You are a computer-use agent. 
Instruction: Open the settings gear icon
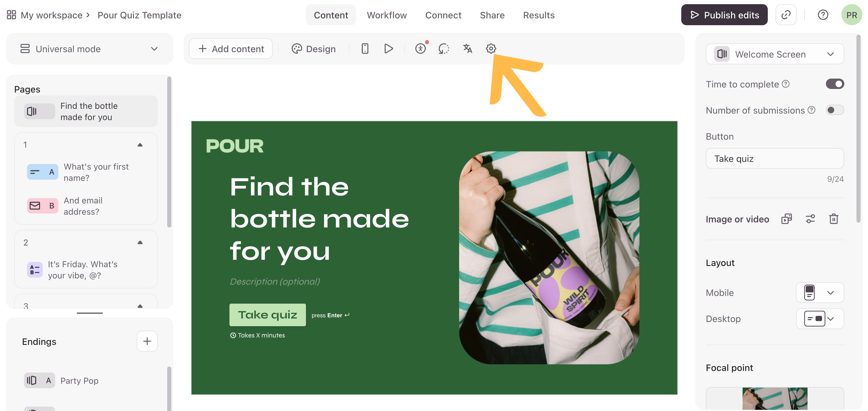pyautogui.click(x=491, y=49)
